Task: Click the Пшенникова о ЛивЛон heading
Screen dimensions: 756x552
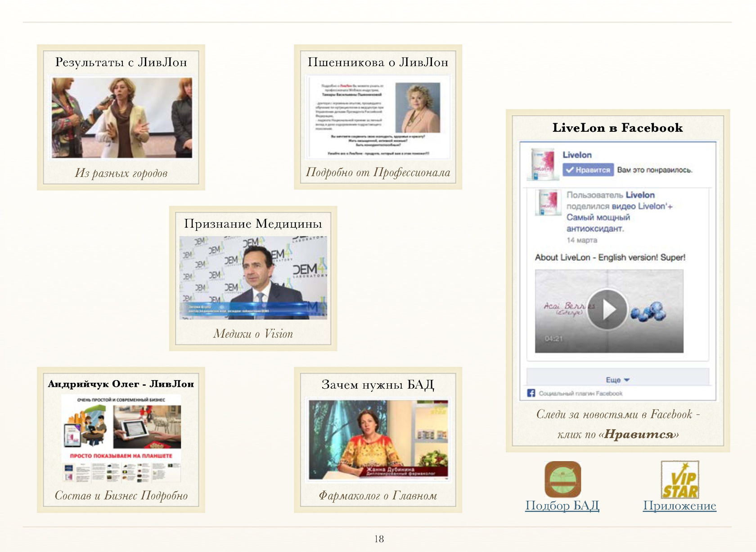Action: pos(378,62)
